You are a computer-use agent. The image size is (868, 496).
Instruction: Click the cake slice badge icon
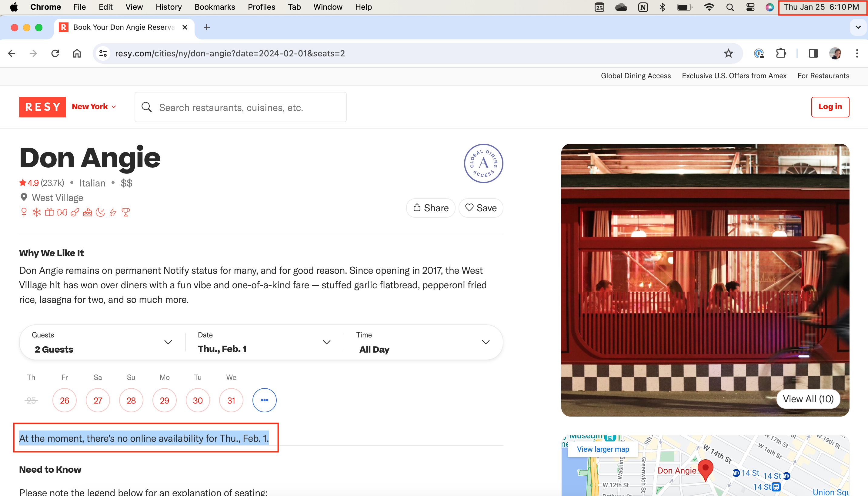point(88,212)
